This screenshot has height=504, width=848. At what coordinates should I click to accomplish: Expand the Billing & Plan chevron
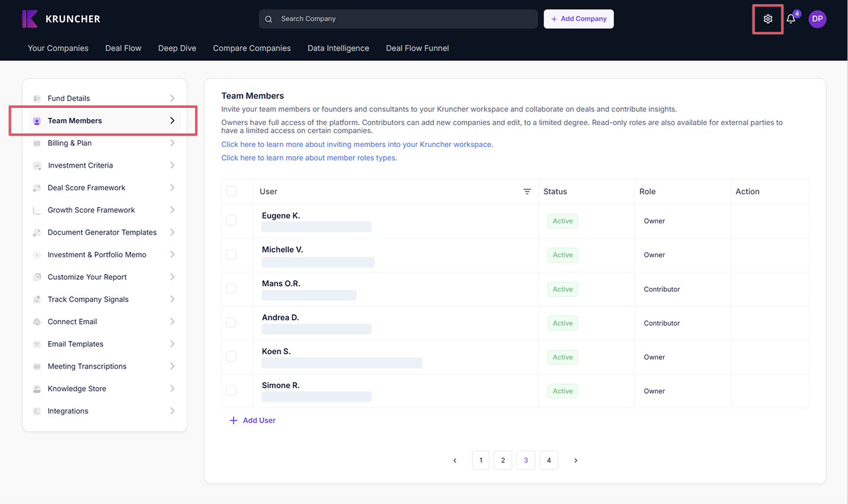point(172,143)
